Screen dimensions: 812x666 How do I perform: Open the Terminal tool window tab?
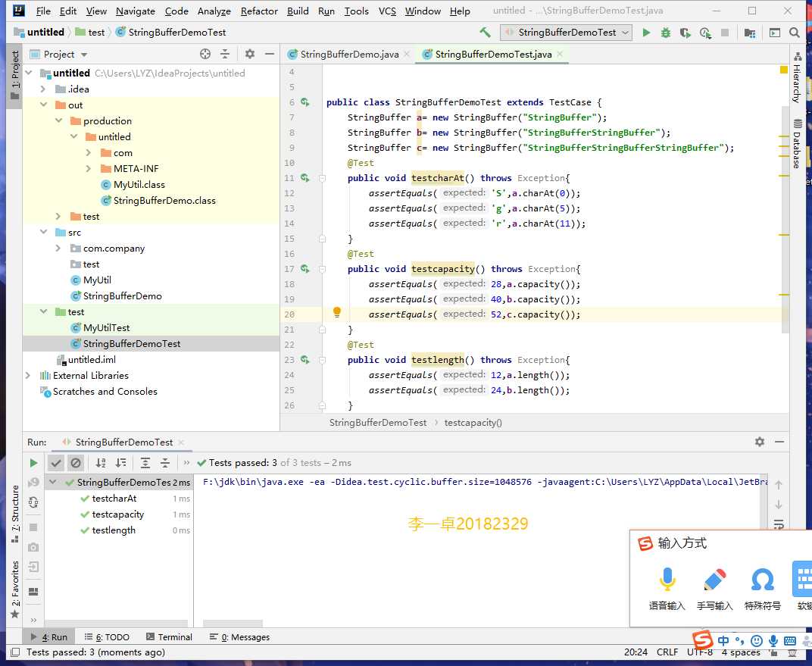[169, 637]
